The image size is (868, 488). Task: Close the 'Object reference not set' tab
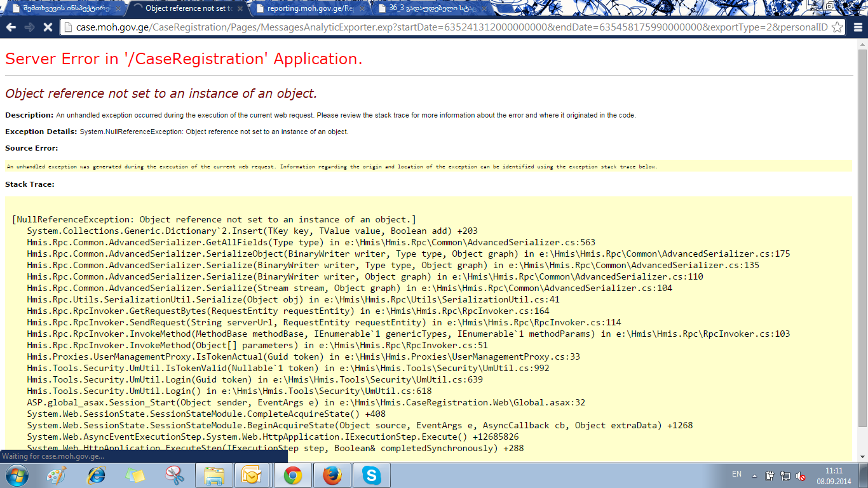[240, 8]
